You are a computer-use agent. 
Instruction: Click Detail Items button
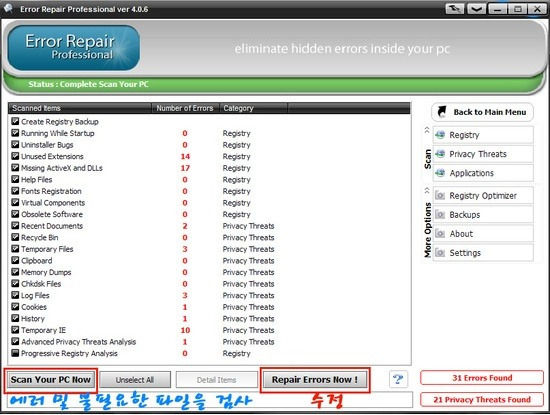click(x=216, y=380)
